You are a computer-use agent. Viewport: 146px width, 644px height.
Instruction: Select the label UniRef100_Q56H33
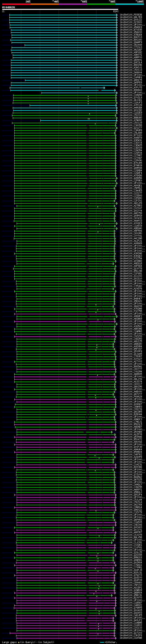click(x=131, y=32)
